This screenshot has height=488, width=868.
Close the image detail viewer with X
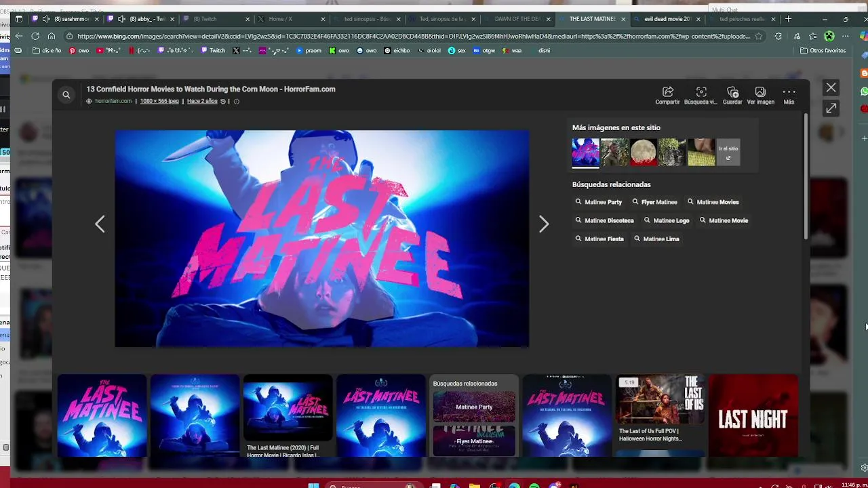pos(831,87)
